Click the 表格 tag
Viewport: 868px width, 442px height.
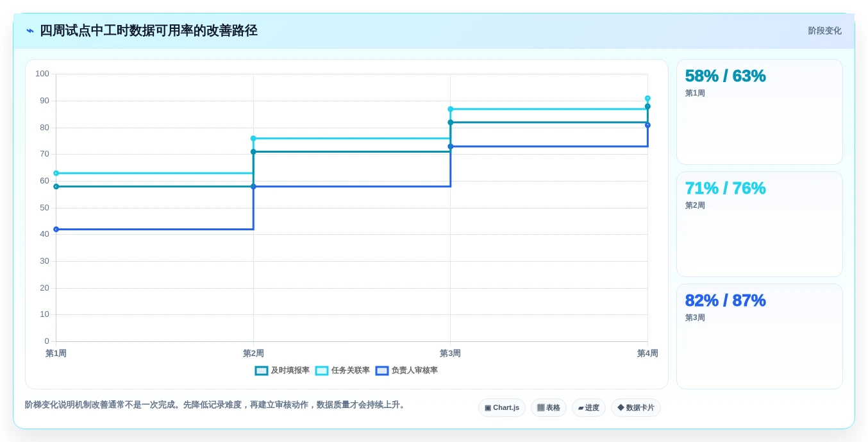coord(549,408)
